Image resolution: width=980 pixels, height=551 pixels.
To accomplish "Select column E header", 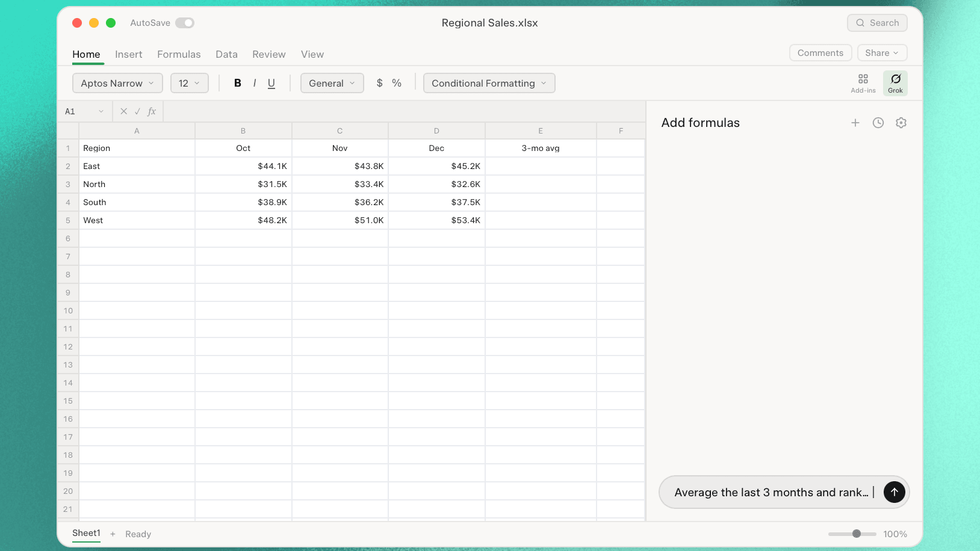I will 541,131.
